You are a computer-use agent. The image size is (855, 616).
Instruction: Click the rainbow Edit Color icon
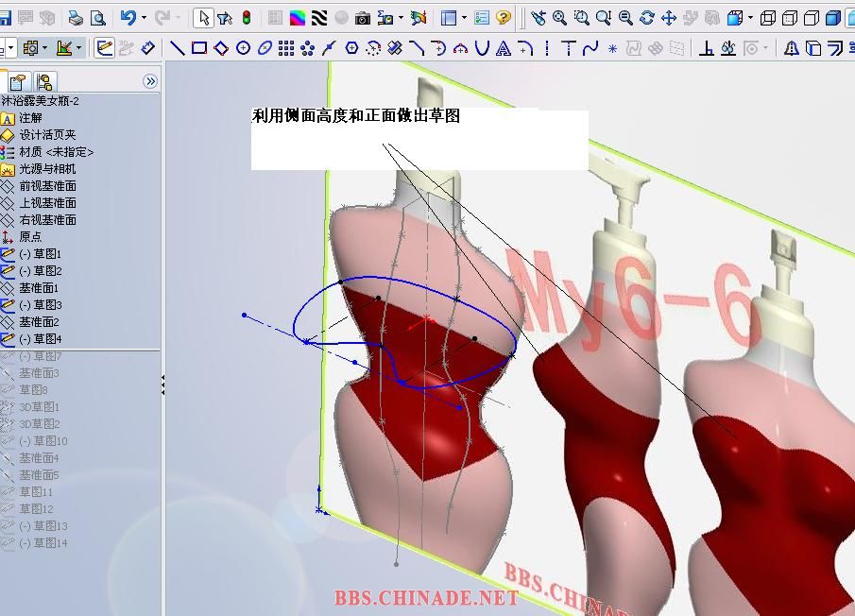298,19
